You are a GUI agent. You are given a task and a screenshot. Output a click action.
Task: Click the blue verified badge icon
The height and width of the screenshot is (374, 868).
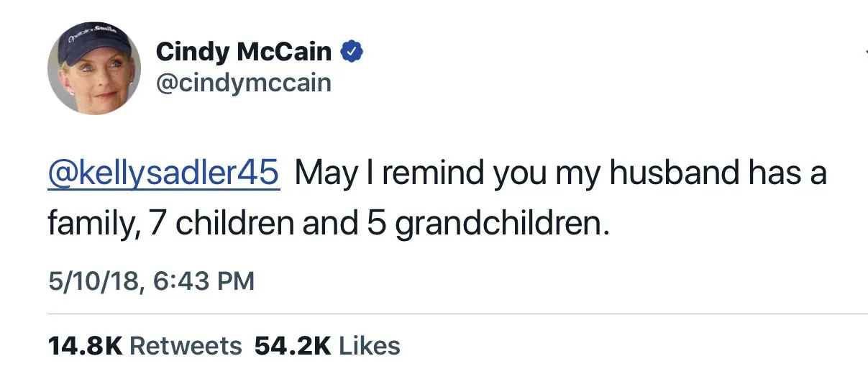point(352,51)
